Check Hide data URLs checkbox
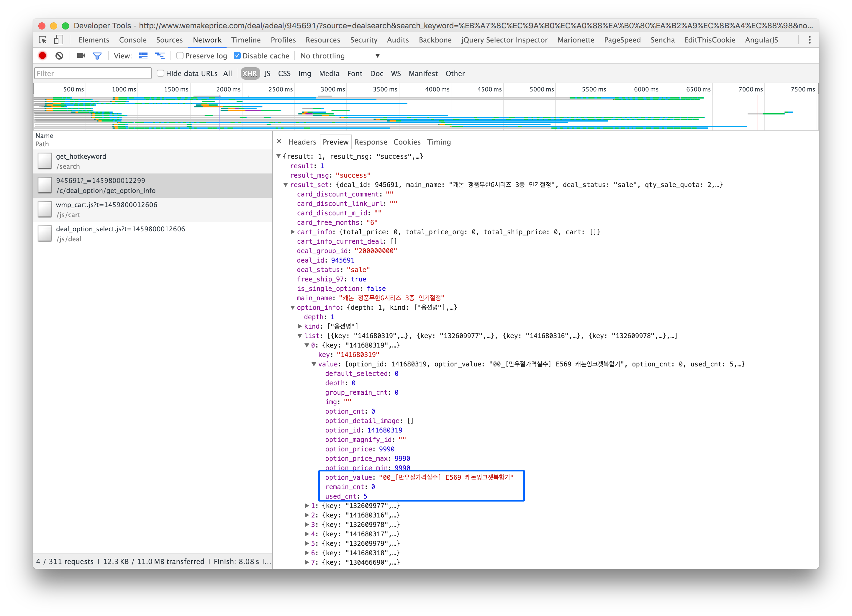Screen dimensions: 852x616 click(160, 73)
